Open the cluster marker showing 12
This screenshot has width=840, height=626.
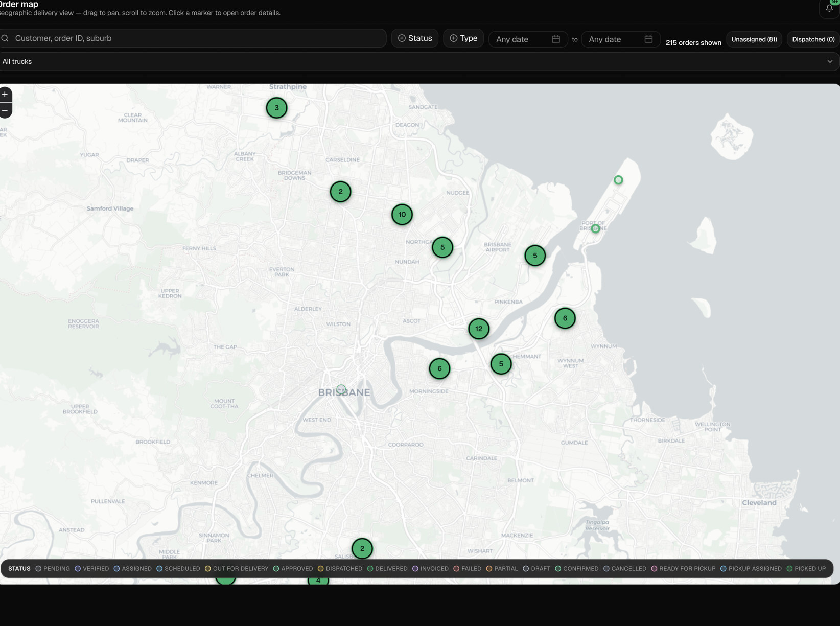click(x=479, y=329)
